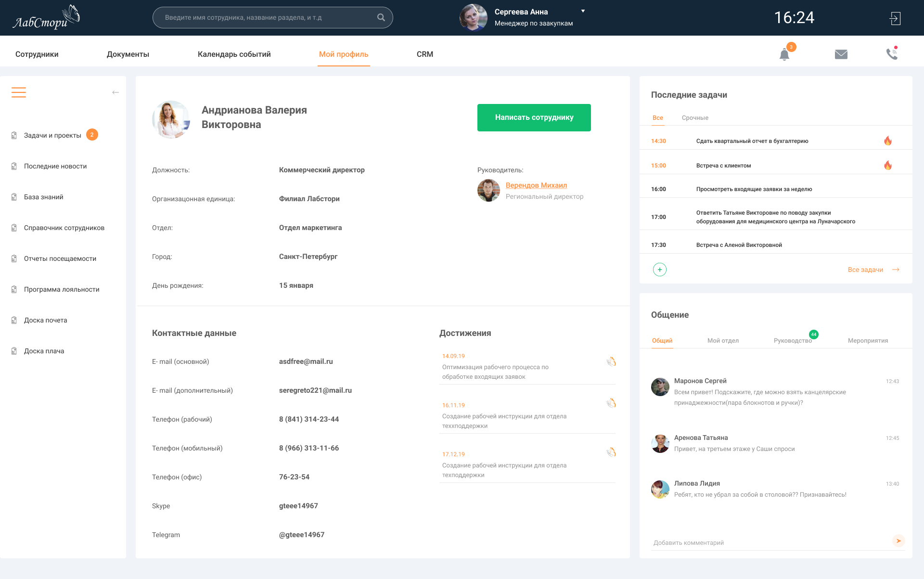Select the Все tasks tab

point(658,117)
